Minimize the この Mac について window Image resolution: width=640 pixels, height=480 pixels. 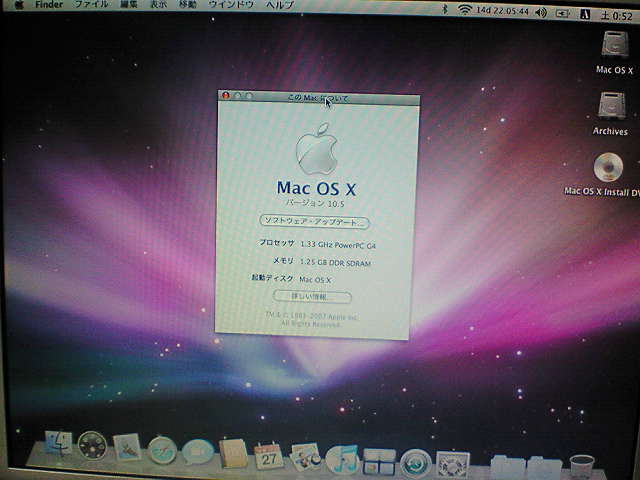[238, 96]
